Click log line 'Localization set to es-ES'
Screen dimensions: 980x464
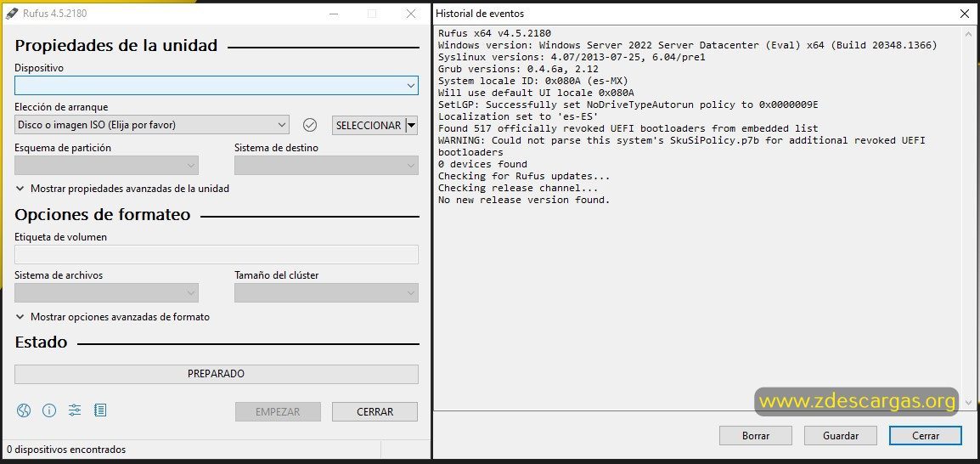[x=518, y=116]
